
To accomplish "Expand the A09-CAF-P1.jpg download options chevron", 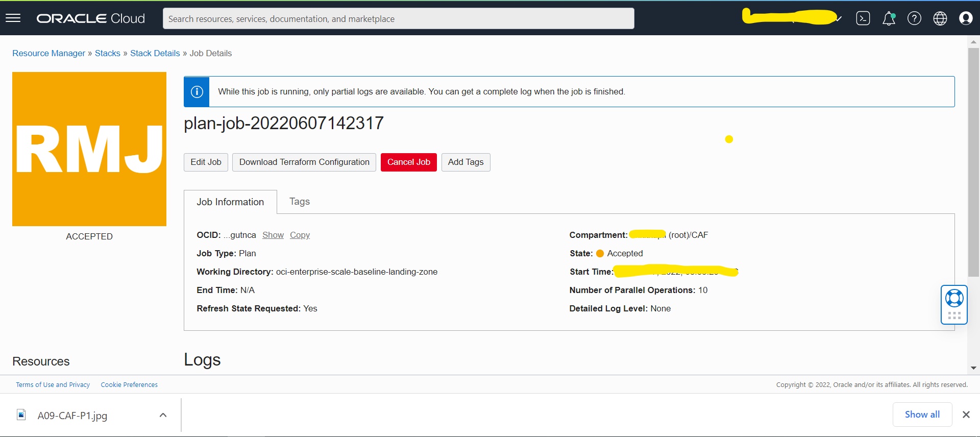I will click(163, 415).
